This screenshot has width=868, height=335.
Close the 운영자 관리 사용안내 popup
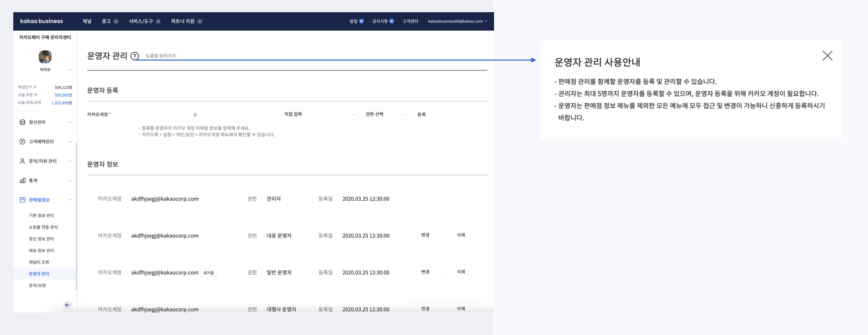(827, 56)
